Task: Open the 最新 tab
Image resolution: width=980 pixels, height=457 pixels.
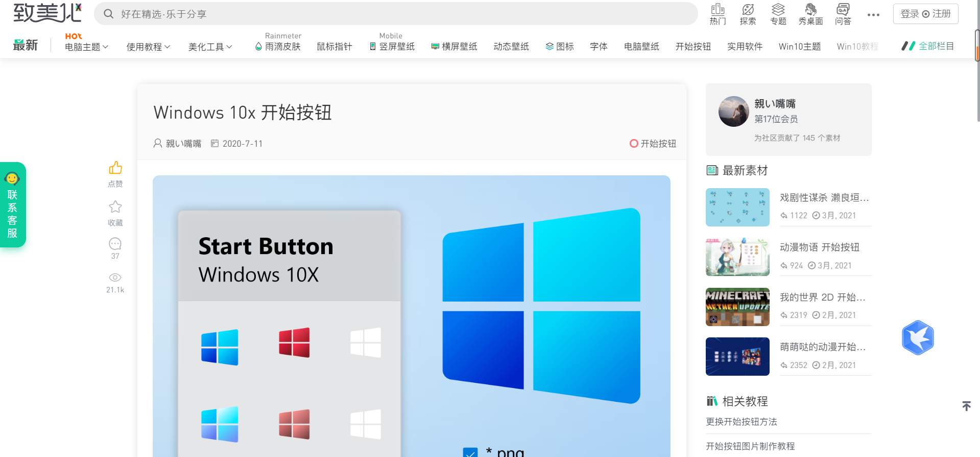Action: [26, 45]
